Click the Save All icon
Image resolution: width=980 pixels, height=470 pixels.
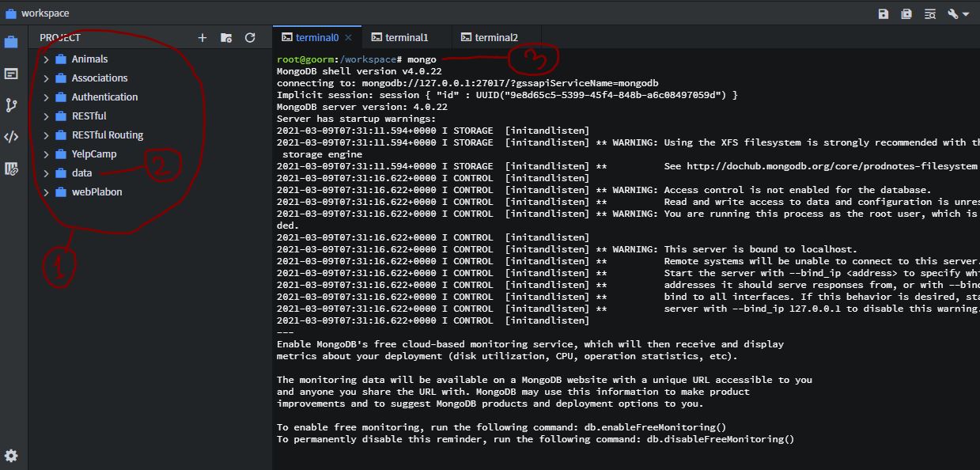906,13
